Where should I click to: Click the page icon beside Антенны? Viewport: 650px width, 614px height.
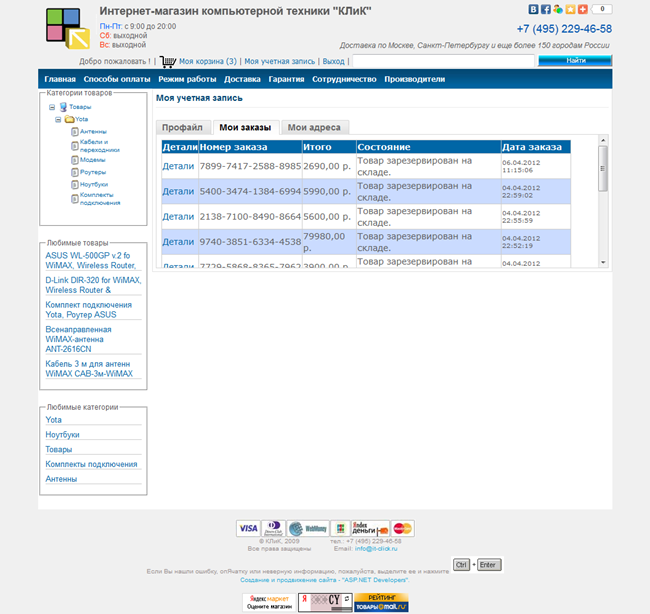pos(75,132)
